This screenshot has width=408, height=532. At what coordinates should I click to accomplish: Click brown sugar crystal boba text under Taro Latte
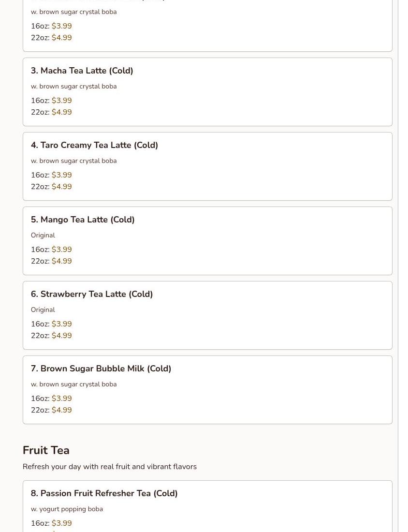pyautogui.click(x=73, y=161)
